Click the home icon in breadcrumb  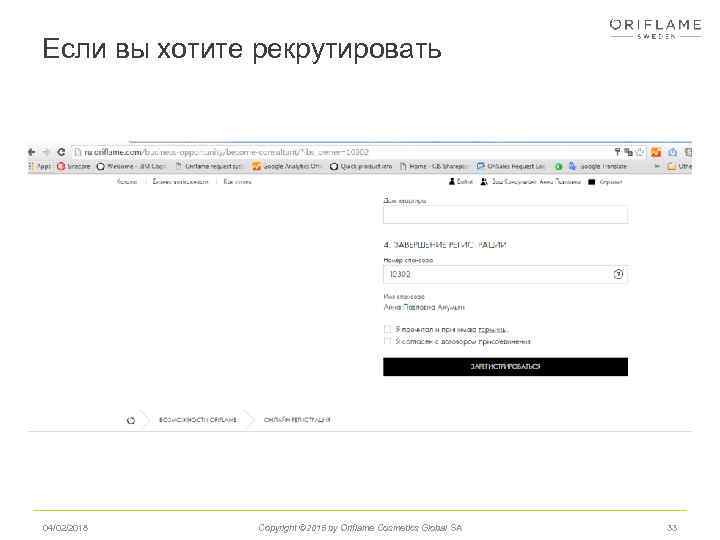point(131,420)
